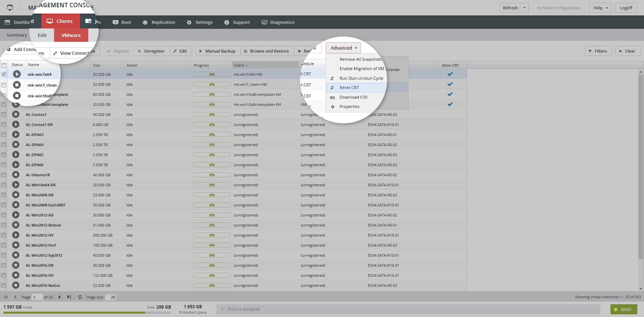The width and height of the screenshot is (644, 317).
Task: Click the status icon for AL-DPA63
Action: pyautogui.click(x=16, y=134)
